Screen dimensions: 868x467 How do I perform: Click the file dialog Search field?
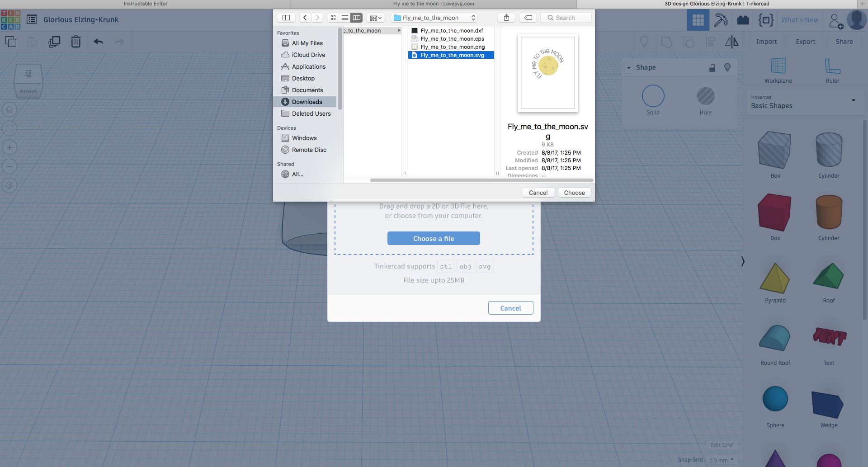click(566, 18)
